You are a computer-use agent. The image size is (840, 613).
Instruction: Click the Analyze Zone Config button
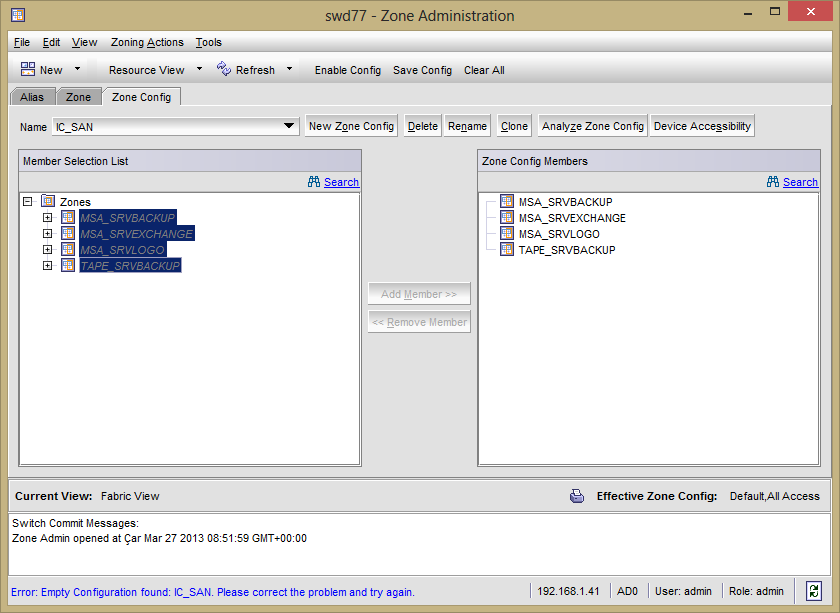592,126
